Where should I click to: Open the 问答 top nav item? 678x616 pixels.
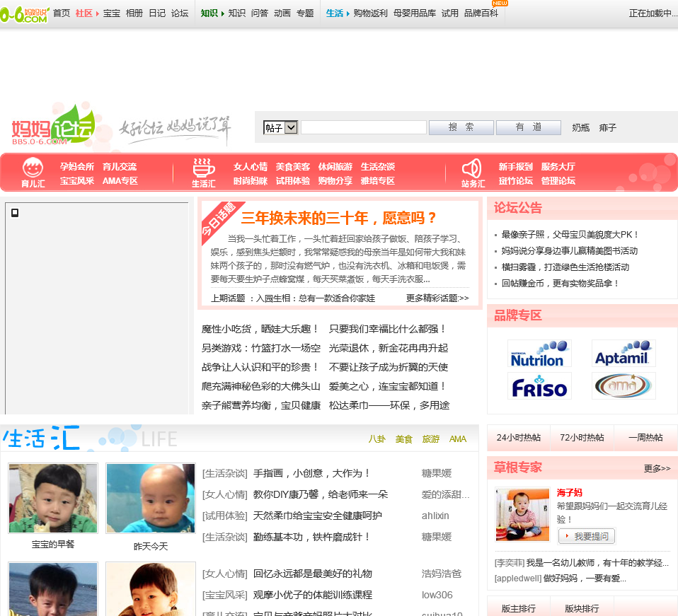coord(260,13)
